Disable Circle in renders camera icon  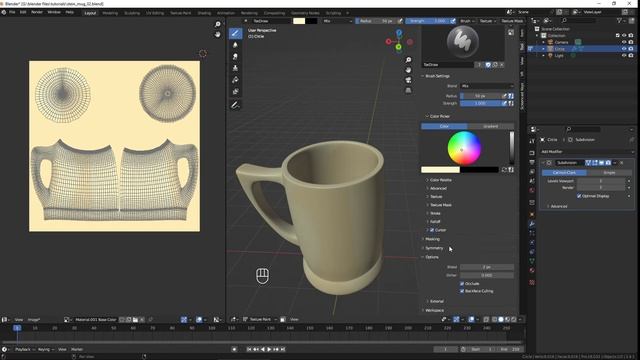[631, 49]
